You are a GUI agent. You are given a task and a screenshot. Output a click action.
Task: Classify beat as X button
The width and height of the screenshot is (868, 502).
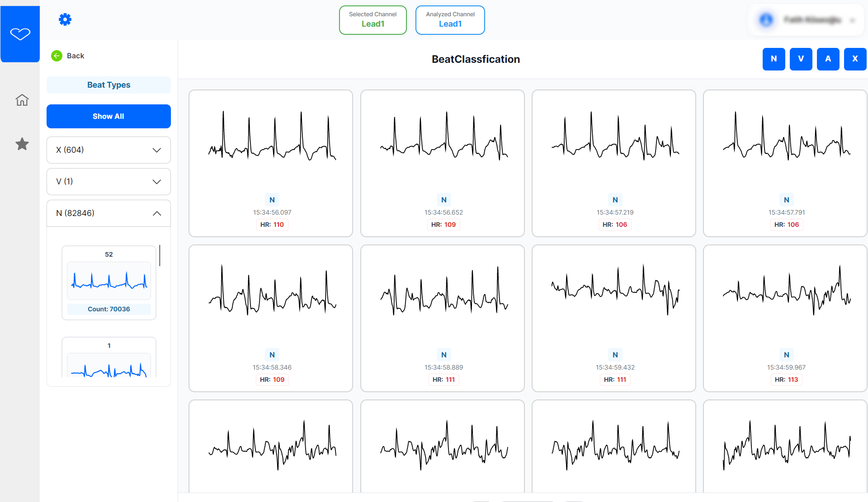pyautogui.click(x=855, y=59)
